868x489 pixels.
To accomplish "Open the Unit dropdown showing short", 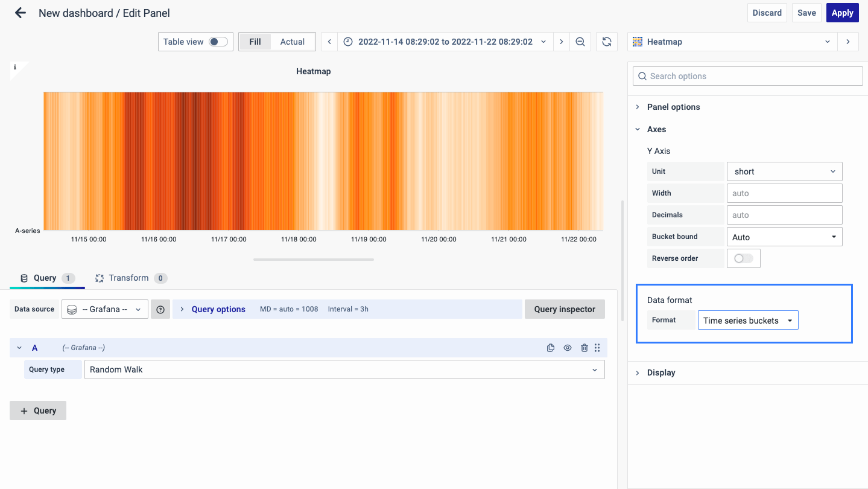I will [x=784, y=171].
